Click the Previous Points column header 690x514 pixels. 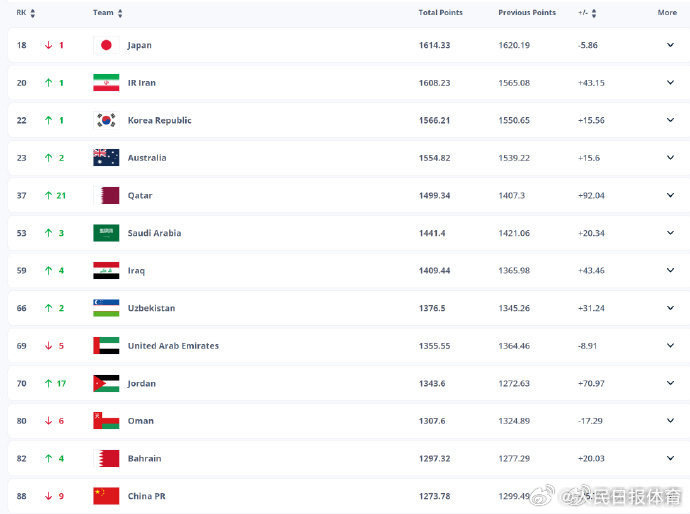tap(527, 13)
